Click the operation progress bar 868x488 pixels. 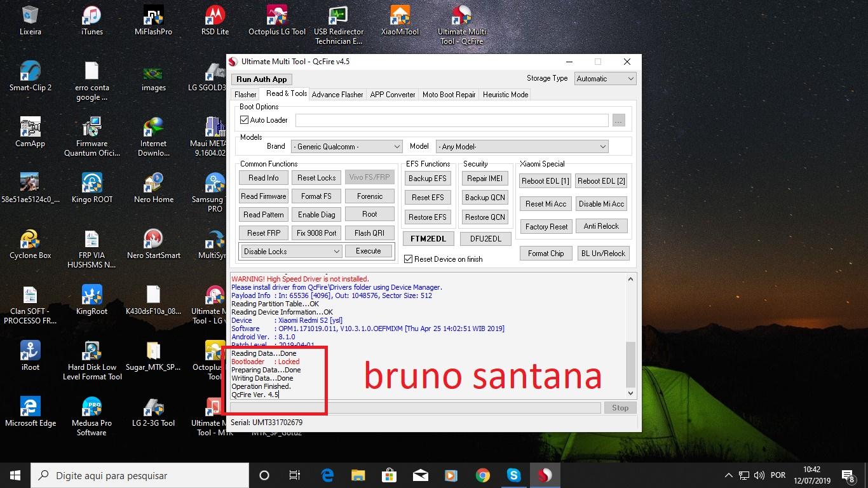coord(415,408)
